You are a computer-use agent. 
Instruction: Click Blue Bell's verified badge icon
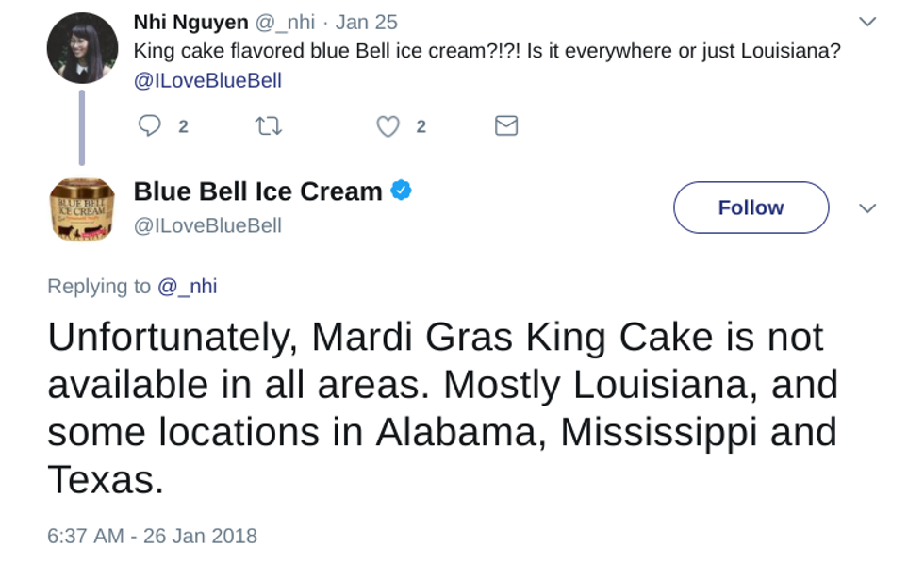[x=402, y=191]
